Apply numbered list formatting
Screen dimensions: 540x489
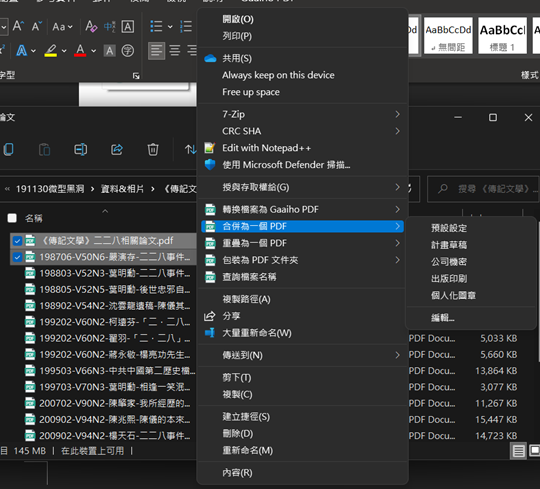pos(186,26)
